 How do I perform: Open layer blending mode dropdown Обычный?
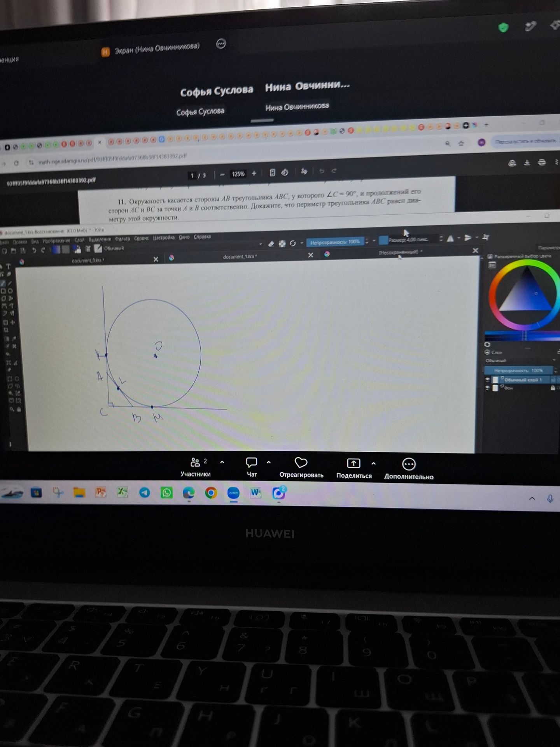(520, 361)
